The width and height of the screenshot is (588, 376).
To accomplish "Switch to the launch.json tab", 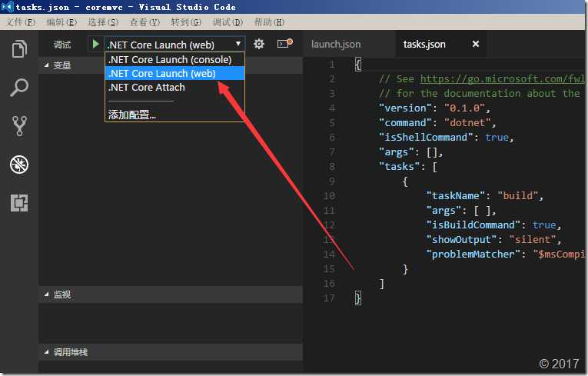I will click(x=336, y=45).
